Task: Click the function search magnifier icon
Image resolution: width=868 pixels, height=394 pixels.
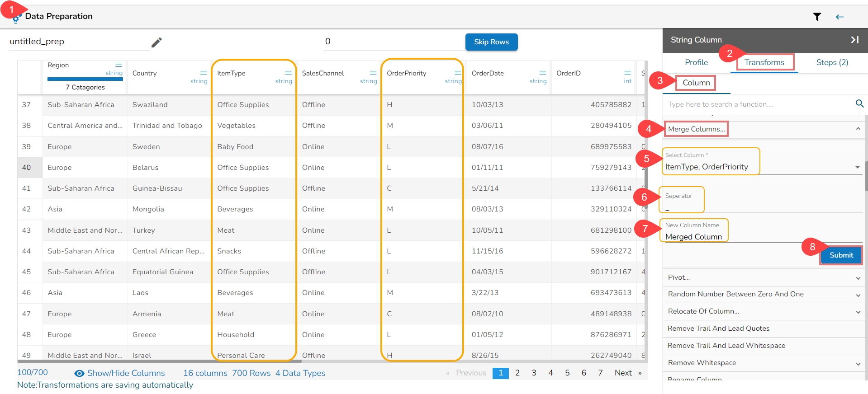Action: [x=859, y=104]
